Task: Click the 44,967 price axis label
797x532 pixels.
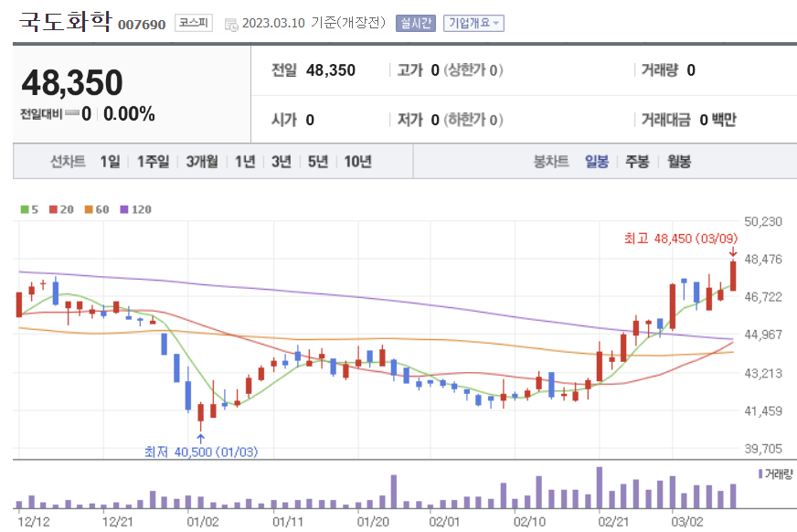Action: [763, 335]
